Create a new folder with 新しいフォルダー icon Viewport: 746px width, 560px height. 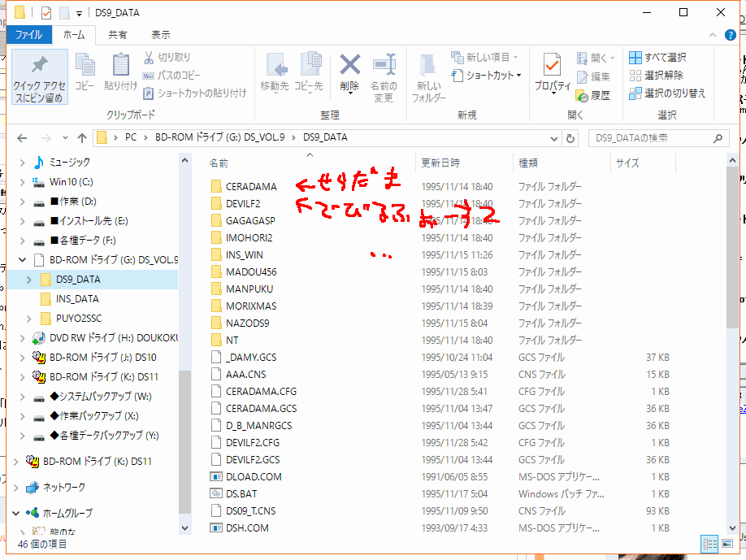click(x=428, y=71)
